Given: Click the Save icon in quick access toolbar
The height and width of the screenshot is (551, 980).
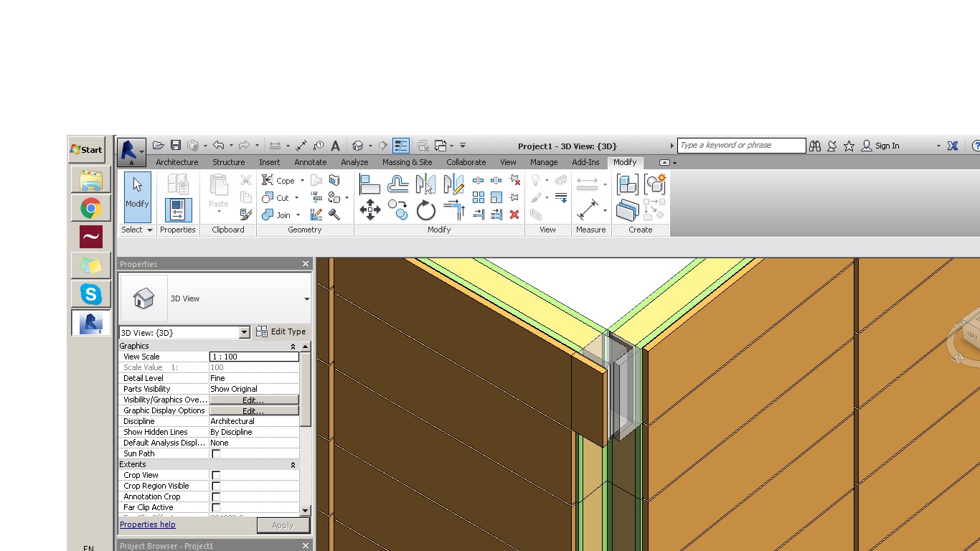Looking at the screenshot, I should coord(176,146).
